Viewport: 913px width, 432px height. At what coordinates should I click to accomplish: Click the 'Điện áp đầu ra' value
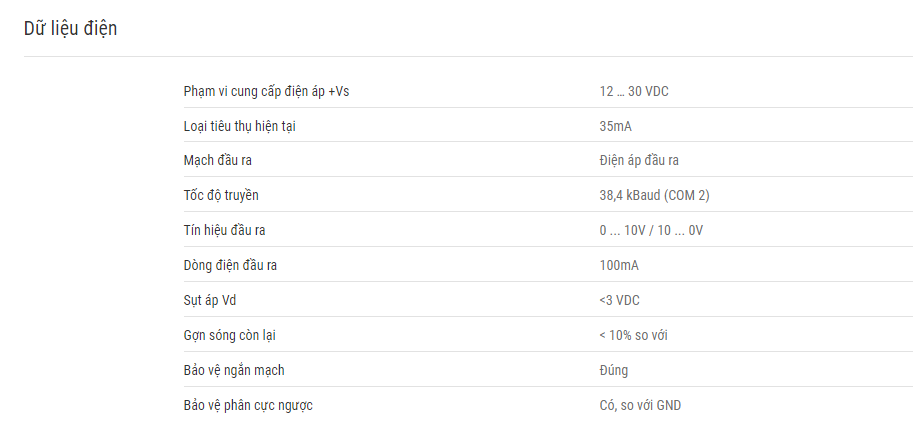(x=639, y=161)
